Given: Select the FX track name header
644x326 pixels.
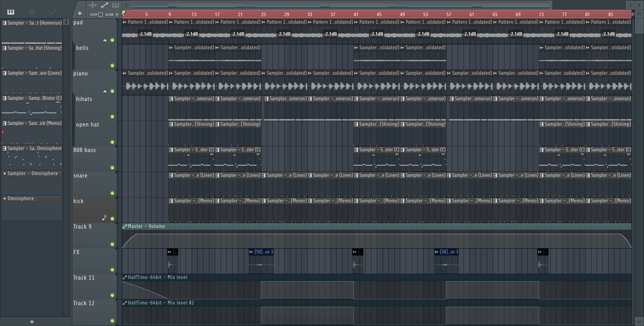Looking at the screenshot, I should click(x=76, y=252).
